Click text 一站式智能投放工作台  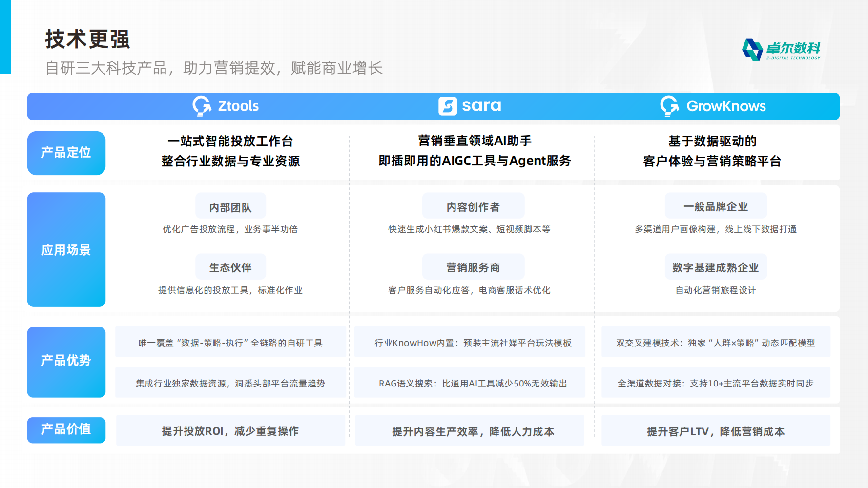(230, 141)
